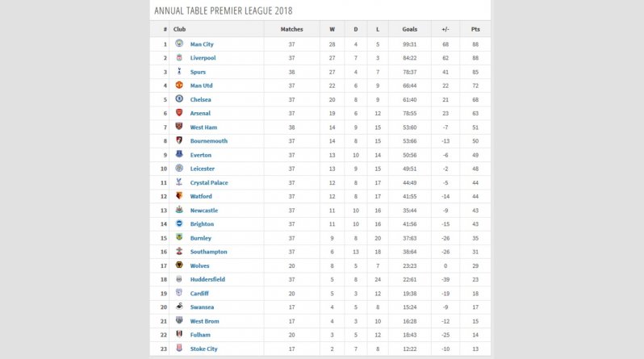Click the Watford crest icon
The image size is (644, 359).
coord(179,195)
